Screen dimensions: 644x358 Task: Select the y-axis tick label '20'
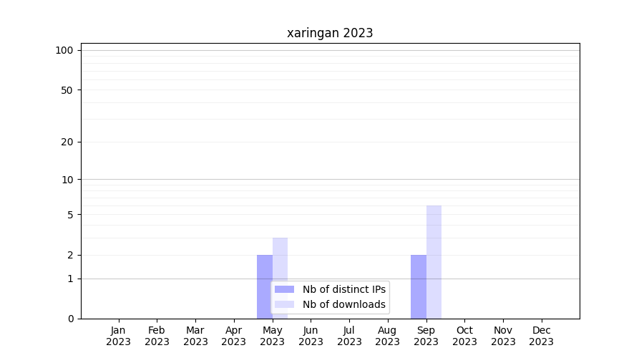click(67, 142)
